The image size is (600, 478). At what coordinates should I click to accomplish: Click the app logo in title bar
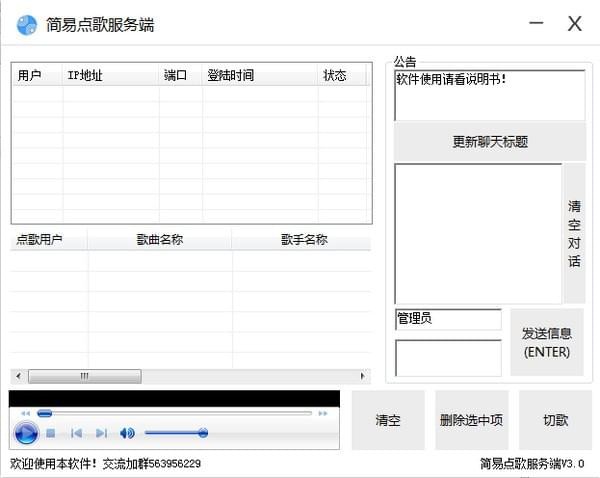27,24
